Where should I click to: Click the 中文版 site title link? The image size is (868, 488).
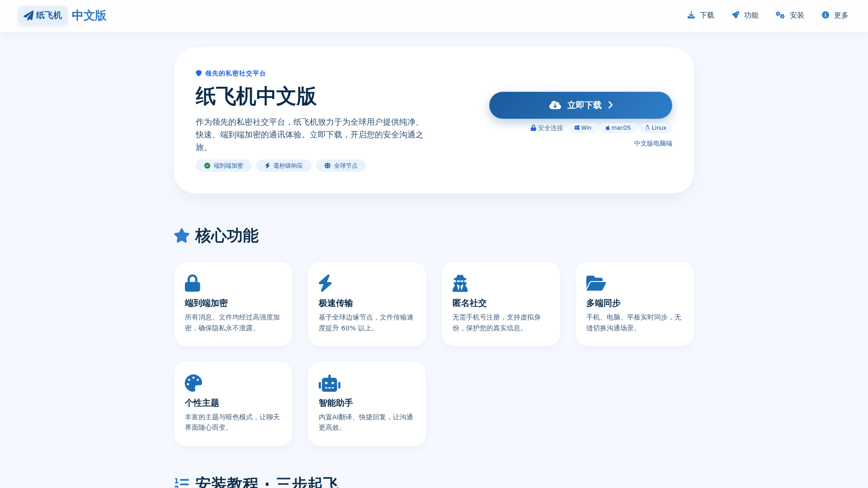tap(89, 16)
